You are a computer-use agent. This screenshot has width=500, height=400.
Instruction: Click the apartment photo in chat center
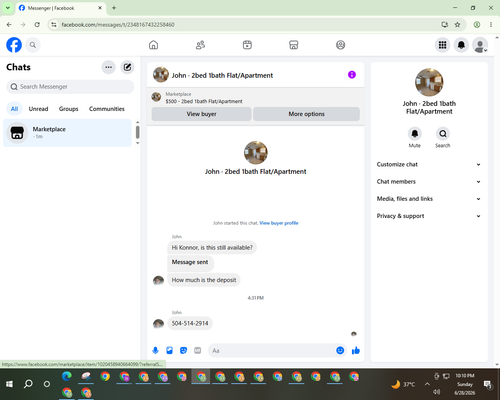click(256, 153)
